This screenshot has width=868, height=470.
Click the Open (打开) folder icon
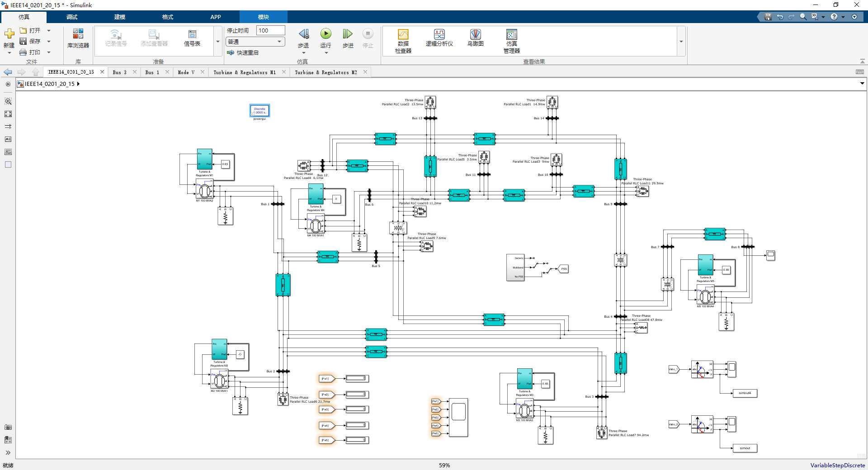[x=24, y=30]
